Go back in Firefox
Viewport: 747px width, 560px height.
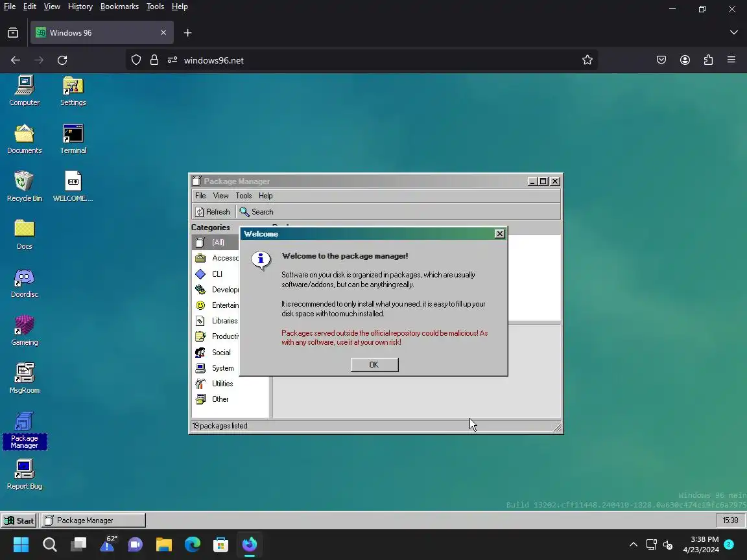[16, 60]
